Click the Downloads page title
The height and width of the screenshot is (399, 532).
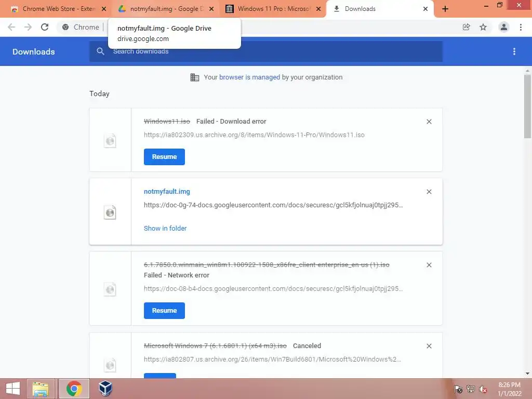coord(34,51)
